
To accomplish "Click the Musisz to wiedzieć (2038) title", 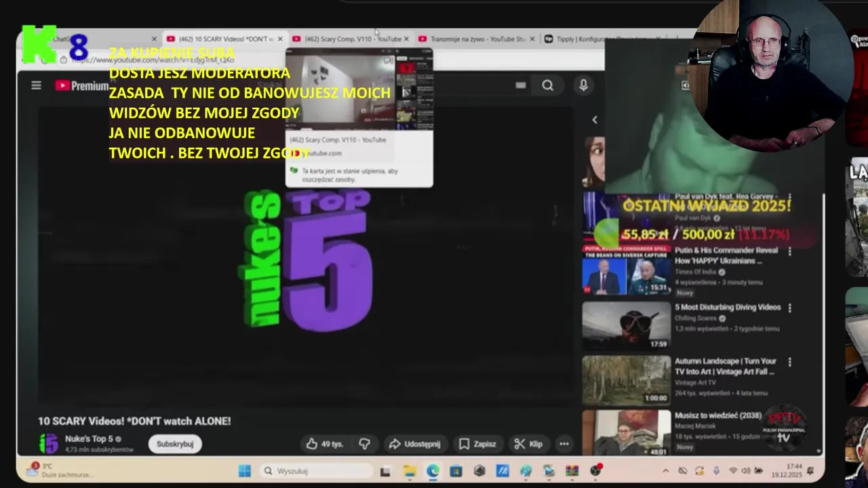I will 718,415.
